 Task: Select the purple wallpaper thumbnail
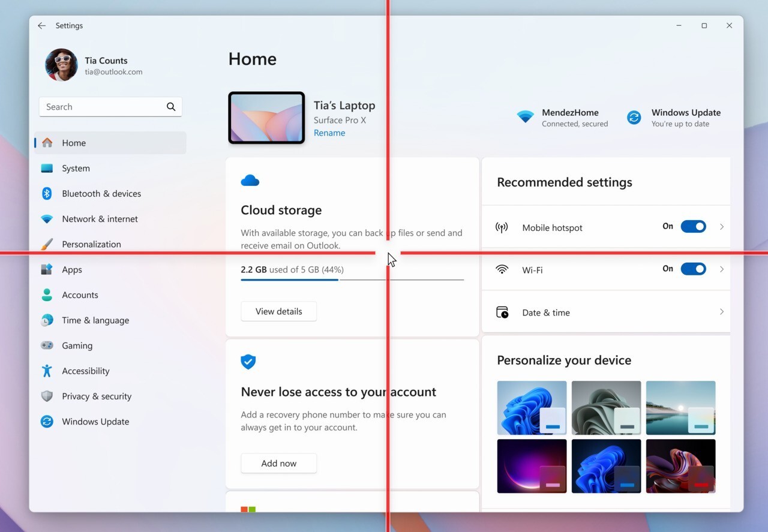(532, 465)
